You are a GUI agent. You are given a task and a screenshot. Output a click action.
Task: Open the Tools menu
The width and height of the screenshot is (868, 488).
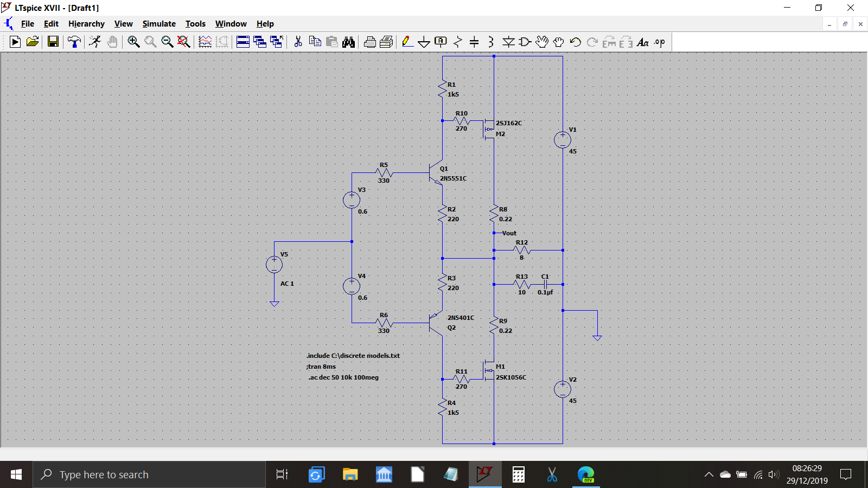click(x=195, y=24)
